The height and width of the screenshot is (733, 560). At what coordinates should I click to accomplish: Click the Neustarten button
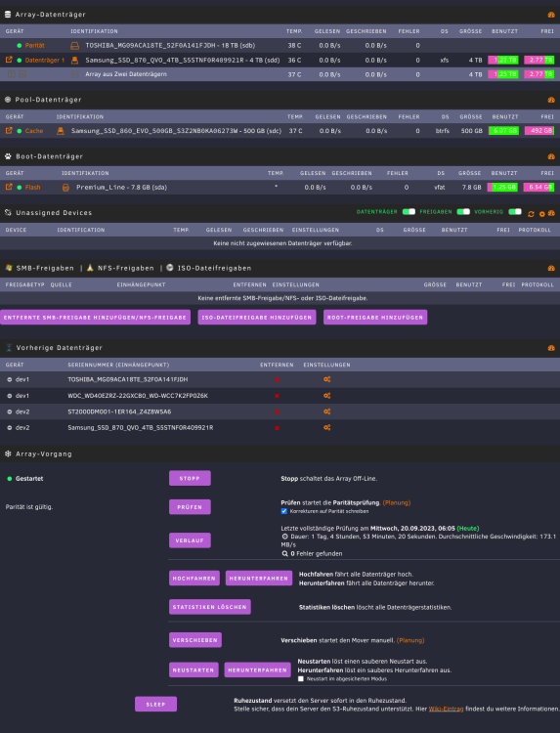pos(194,669)
